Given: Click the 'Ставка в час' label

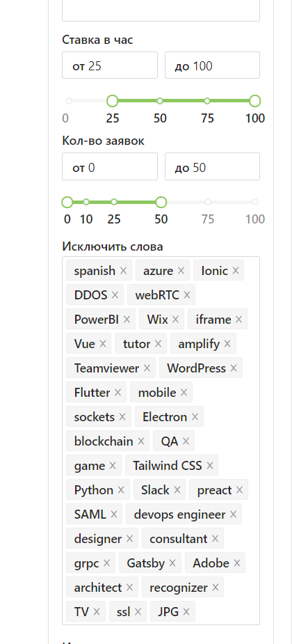Looking at the screenshot, I should [97, 40].
